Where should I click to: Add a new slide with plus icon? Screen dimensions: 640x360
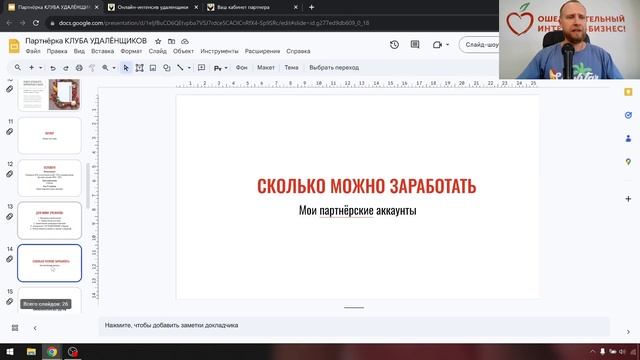click(x=31, y=68)
